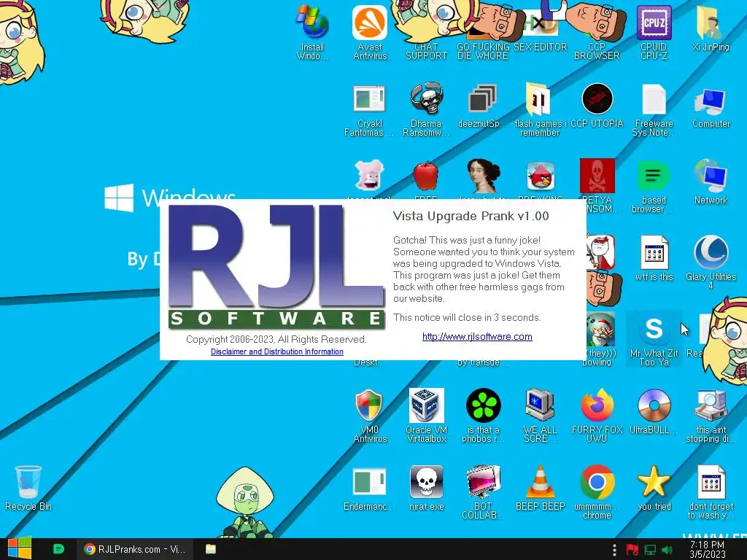The height and width of the screenshot is (560, 747).
Task: Open the Windows Start button
Action: pos(20,548)
